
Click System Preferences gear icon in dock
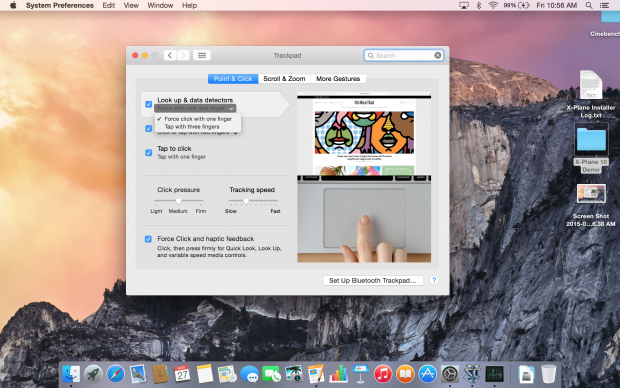(x=450, y=374)
